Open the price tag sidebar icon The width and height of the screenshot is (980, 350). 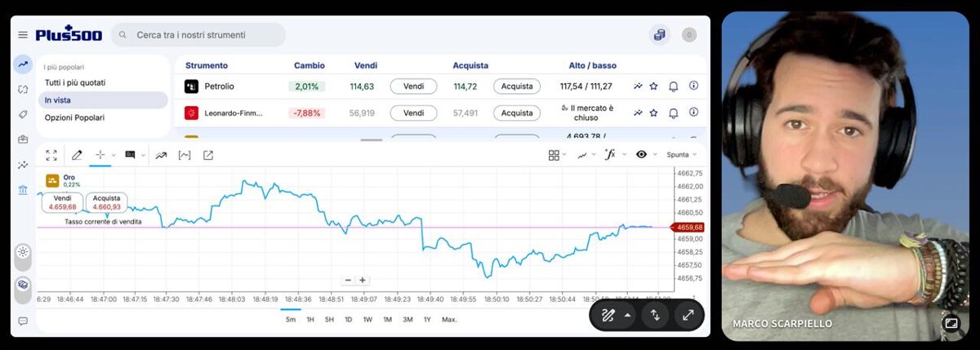(x=23, y=114)
